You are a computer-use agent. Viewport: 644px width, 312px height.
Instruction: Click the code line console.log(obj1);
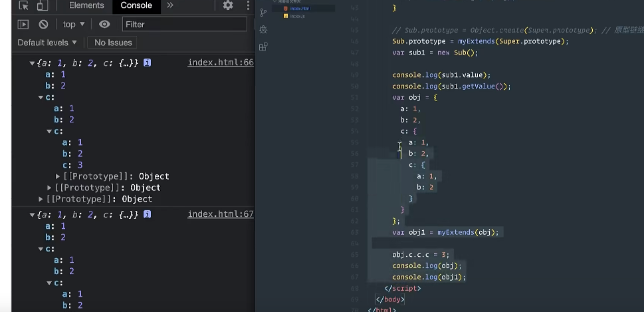[x=429, y=277]
